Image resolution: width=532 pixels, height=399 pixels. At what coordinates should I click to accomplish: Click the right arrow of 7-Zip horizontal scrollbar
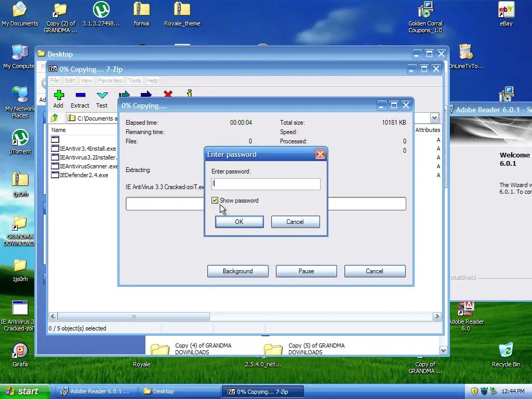coord(437,316)
